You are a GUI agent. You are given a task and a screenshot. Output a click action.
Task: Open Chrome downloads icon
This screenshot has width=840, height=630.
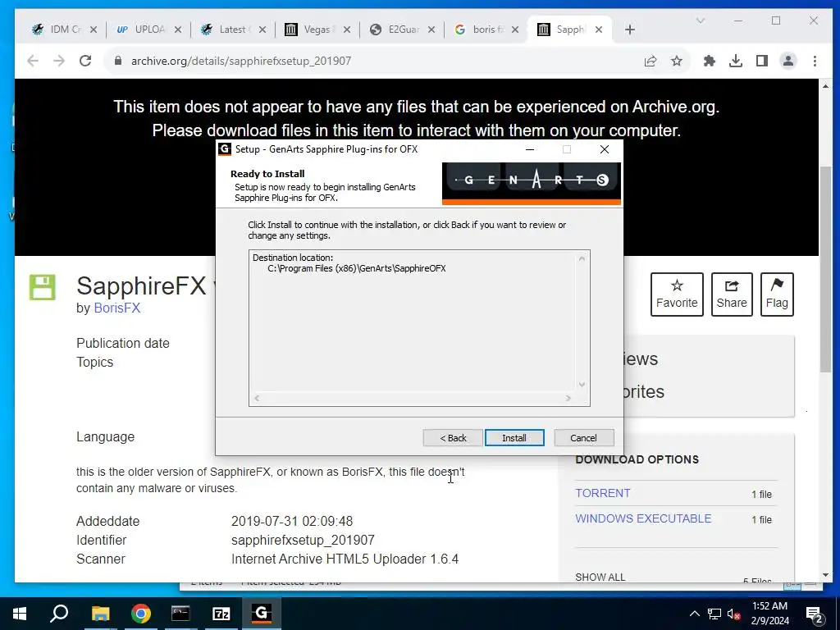pos(736,61)
